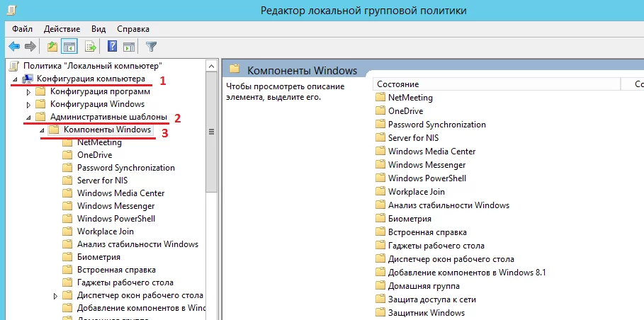
Task: Select OneDrive in the left tree
Action: click(94, 155)
